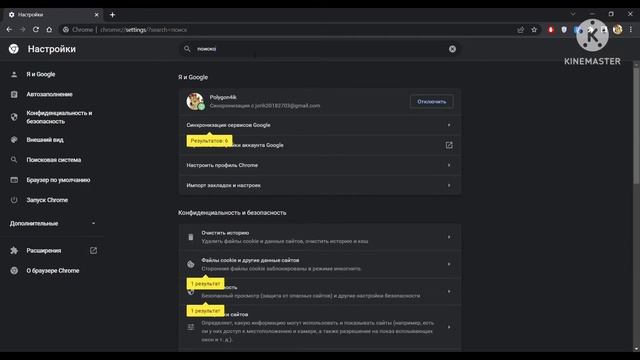Expand Настроить профиль Chrome row

pyautogui.click(x=320, y=165)
